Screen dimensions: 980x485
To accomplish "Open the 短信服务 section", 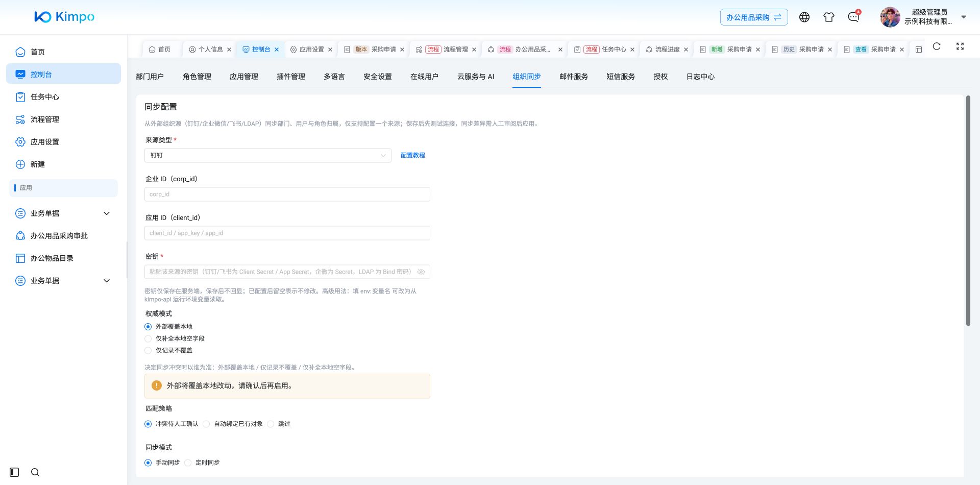I will (621, 77).
